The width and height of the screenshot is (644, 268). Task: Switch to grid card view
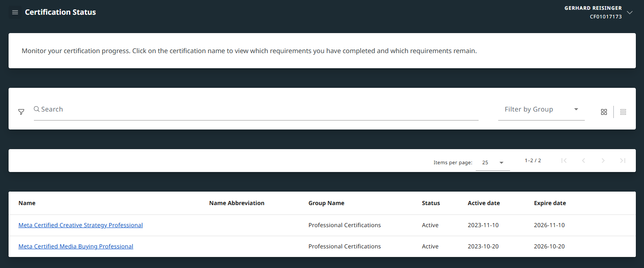(x=604, y=112)
